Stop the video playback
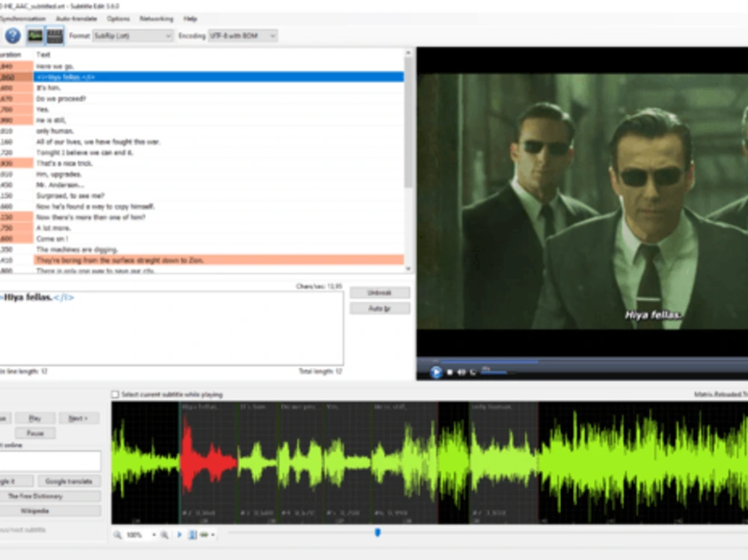Viewport: 748px width, 560px height. [x=450, y=372]
